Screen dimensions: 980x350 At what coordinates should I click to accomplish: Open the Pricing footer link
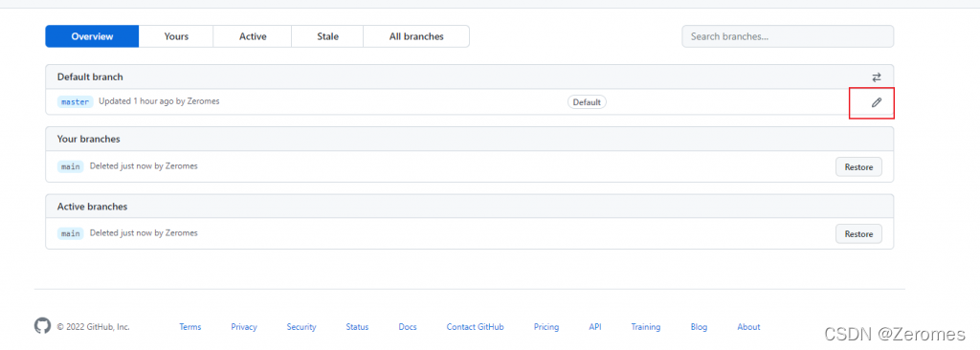coord(546,327)
